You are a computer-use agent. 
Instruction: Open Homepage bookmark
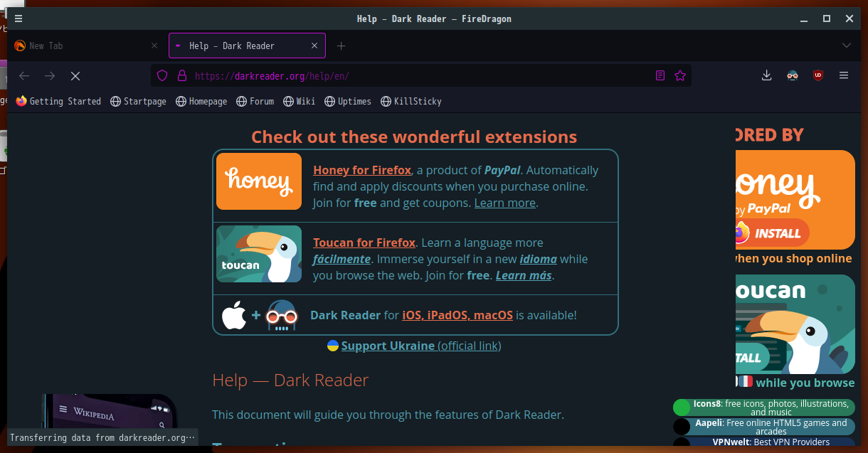(201, 102)
